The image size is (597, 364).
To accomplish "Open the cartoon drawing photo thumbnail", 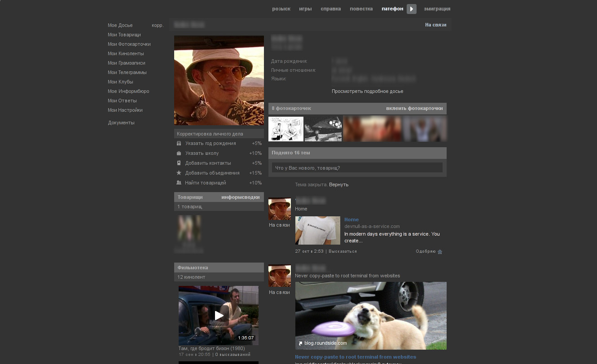I will tap(286, 129).
